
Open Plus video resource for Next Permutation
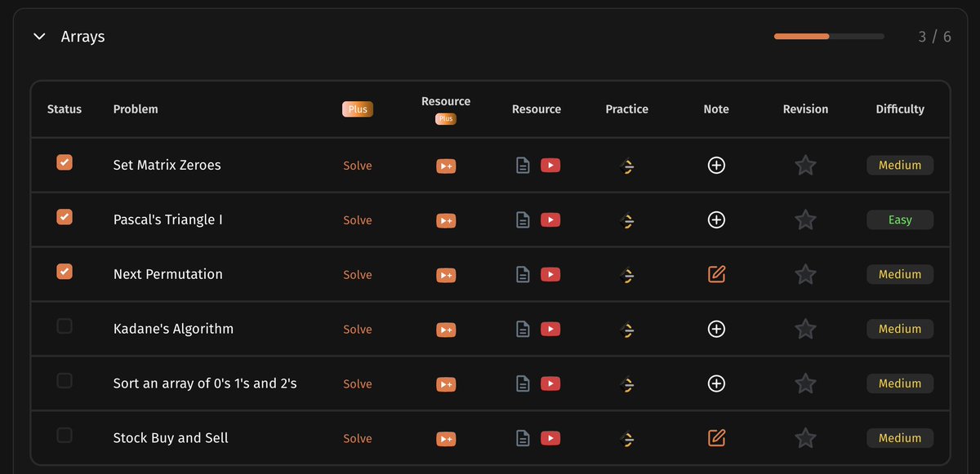pos(446,275)
